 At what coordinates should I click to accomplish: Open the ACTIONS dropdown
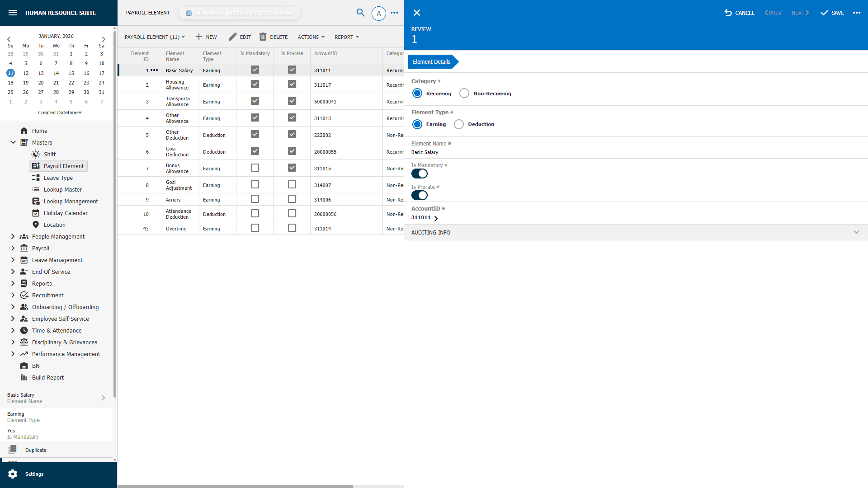[311, 37]
